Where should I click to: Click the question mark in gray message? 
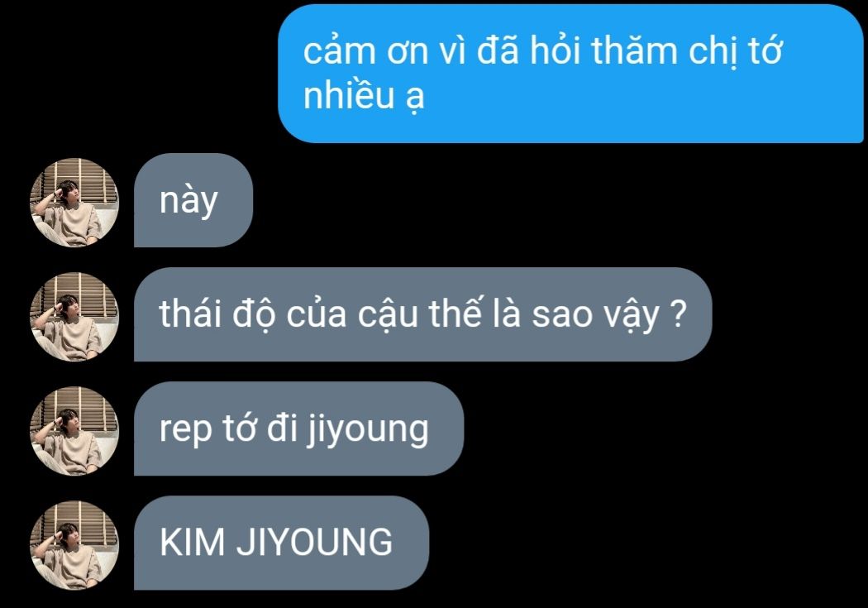tap(678, 314)
